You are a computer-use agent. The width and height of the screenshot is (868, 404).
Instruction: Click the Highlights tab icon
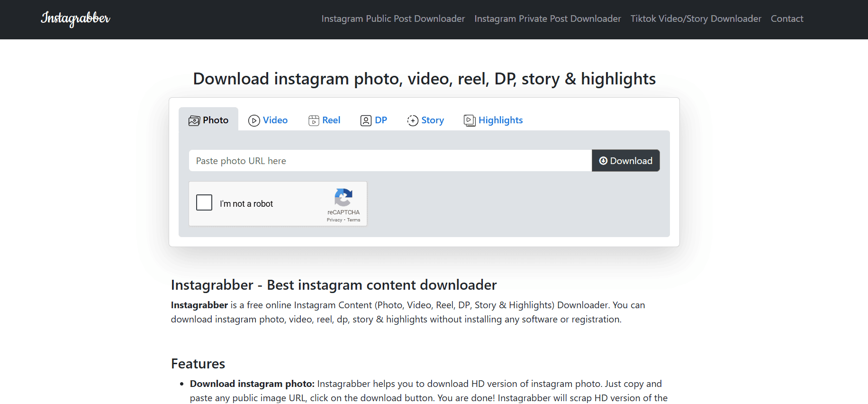tap(469, 121)
